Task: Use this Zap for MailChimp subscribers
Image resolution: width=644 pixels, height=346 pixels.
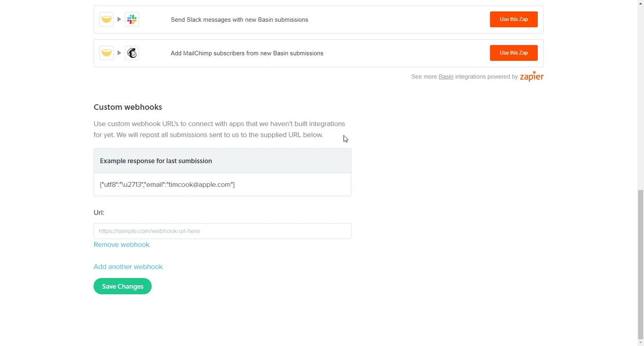Action: 514,53
